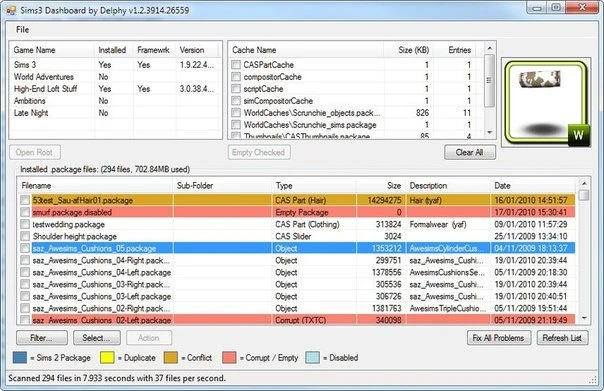Open the Select... button
The image size is (604, 391).
coord(97,338)
